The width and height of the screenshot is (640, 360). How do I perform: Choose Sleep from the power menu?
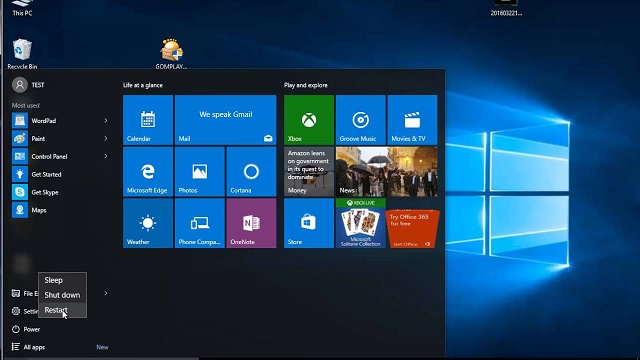(x=62, y=280)
